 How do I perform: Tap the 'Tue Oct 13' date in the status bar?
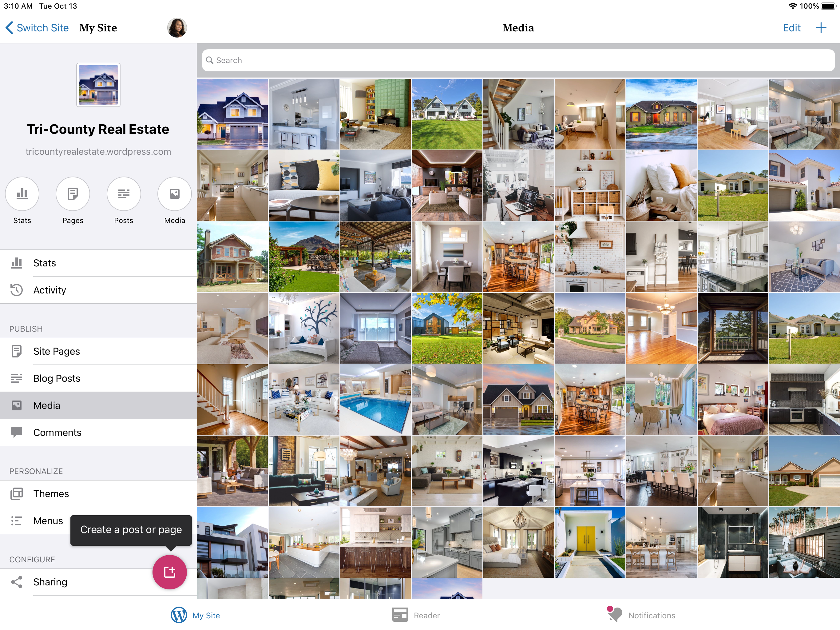pos(58,6)
